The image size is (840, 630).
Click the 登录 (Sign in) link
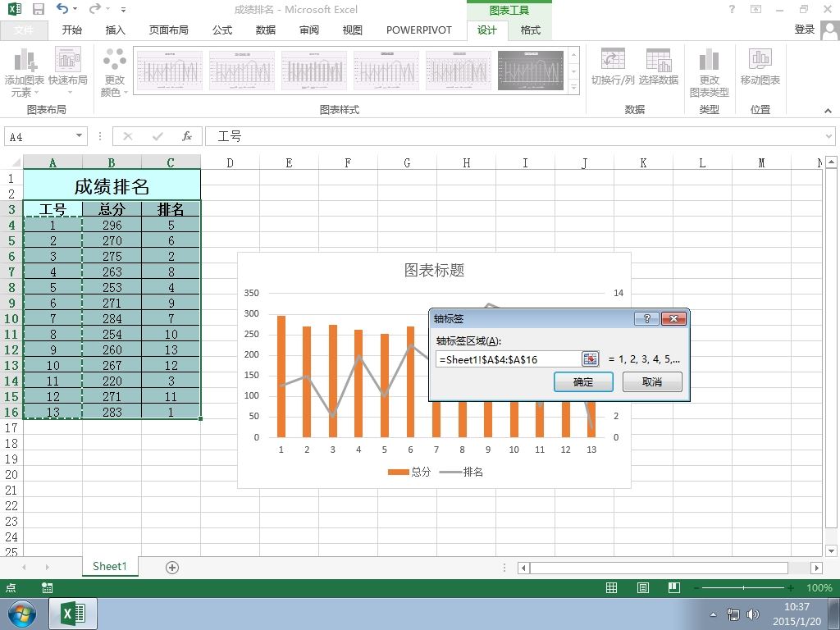[x=804, y=30]
